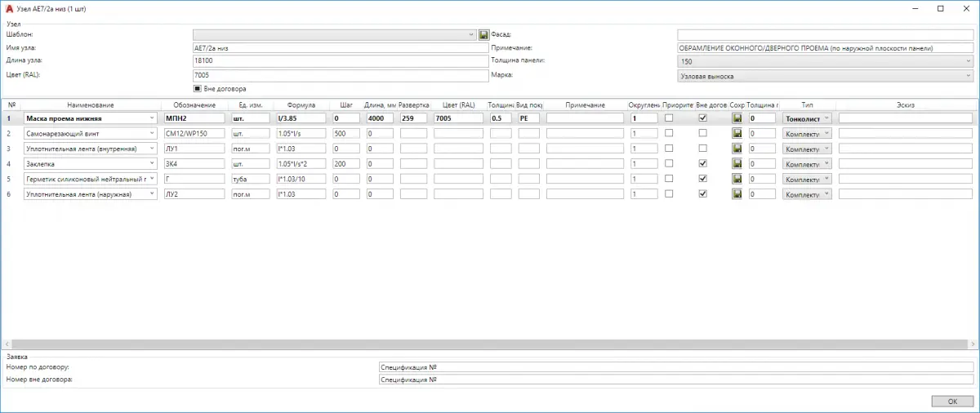Open Тип dropdown in Самонарезающий винт row
Viewport: 980px width, 413px height.
(807, 133)
